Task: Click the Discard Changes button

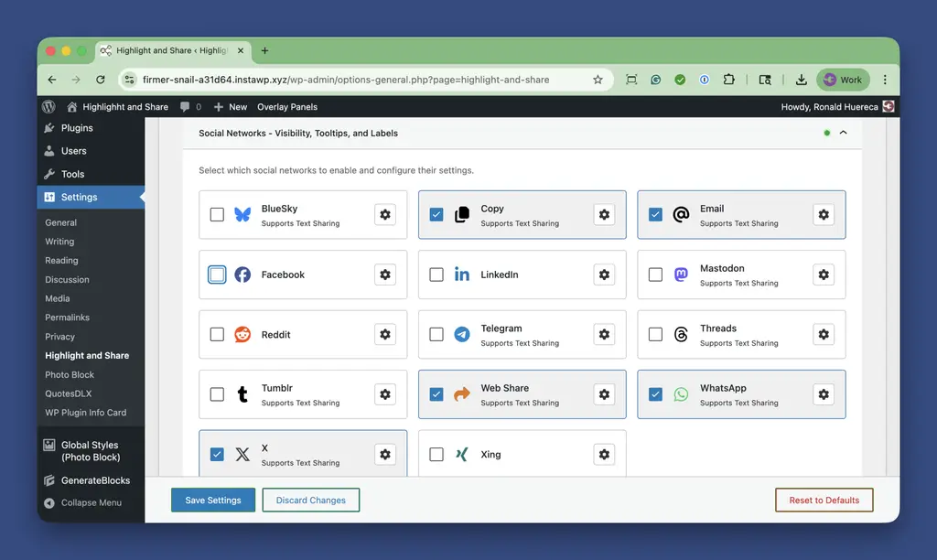Action: 311,501
